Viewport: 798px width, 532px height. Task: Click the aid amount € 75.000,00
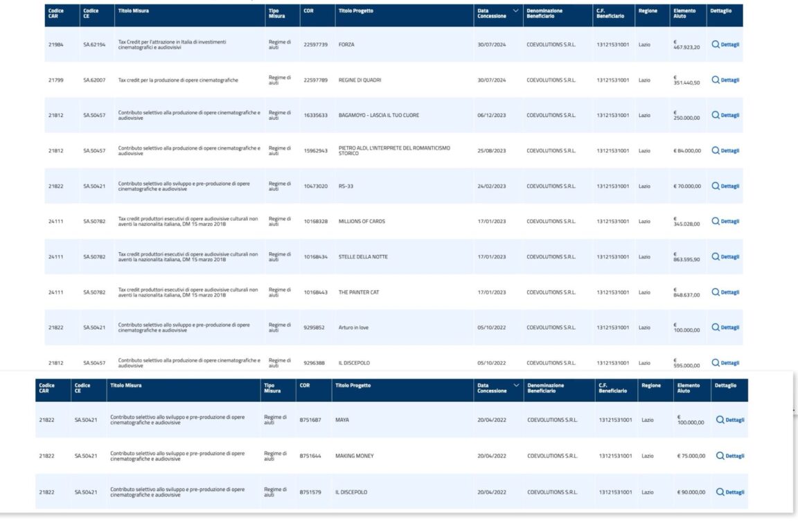691,456
